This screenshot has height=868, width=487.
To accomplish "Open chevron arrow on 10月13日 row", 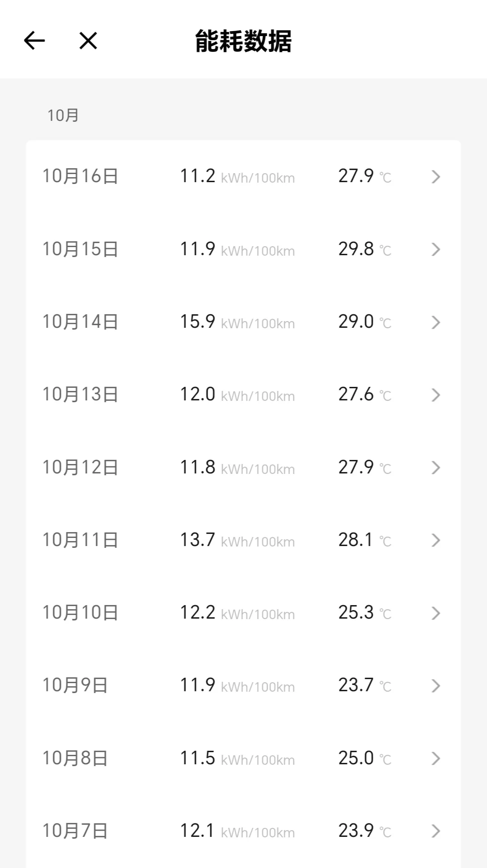I will 436,395.
